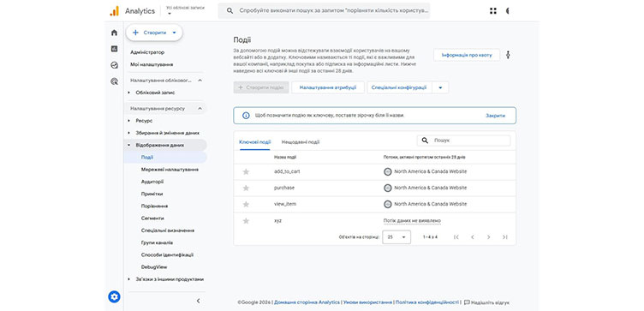Collapse the Відображення даних tree item
The width and height of the screenshot is (644, 311).
(x=129, y=145)
